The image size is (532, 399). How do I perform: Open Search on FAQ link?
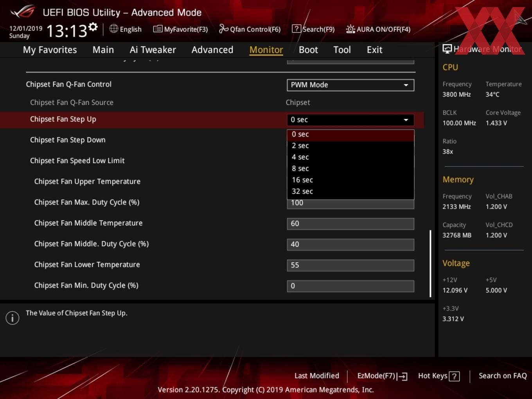click(503, 376)
